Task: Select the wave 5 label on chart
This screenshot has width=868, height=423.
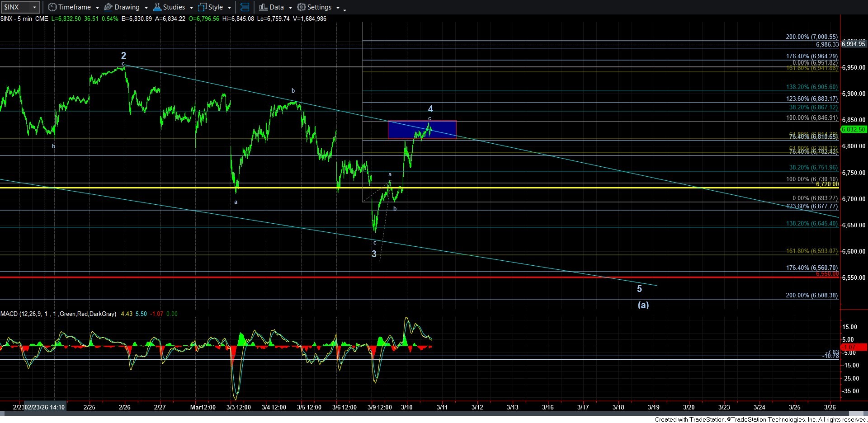Action: tap(639, 289)
